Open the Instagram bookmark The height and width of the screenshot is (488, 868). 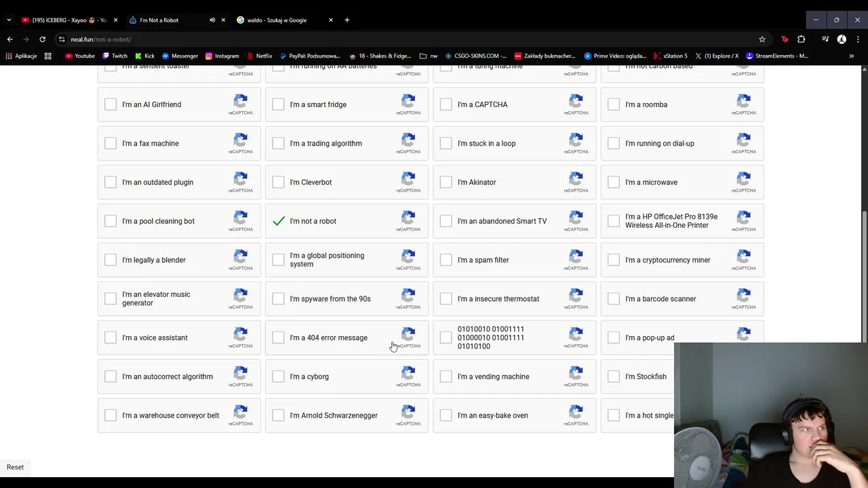click(222, 56)
